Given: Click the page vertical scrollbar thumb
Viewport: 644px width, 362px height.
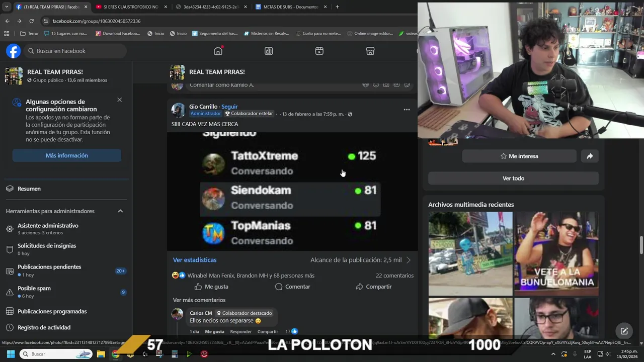Looking at the screenshot, I should coord(641,245).
